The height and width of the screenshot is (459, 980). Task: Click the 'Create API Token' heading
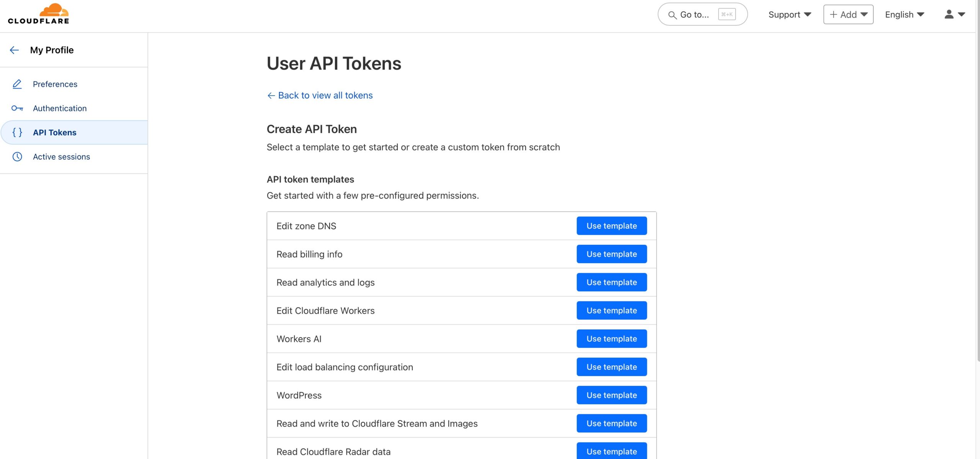pos(312,129)
